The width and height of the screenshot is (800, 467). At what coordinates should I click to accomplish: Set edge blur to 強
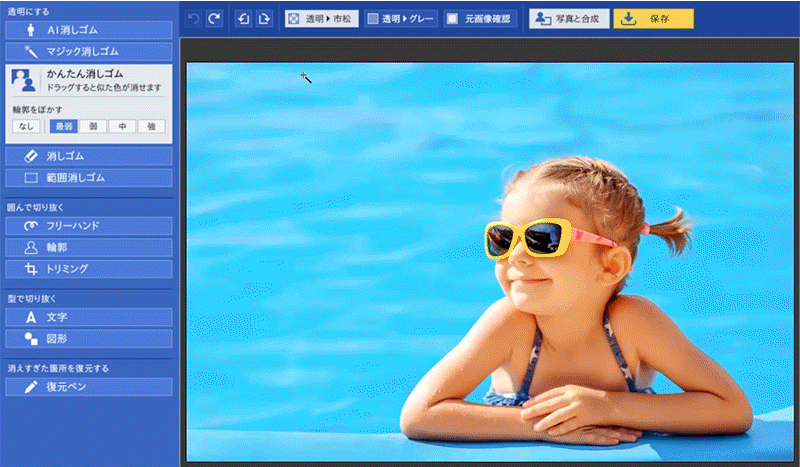tap(152, 126)
